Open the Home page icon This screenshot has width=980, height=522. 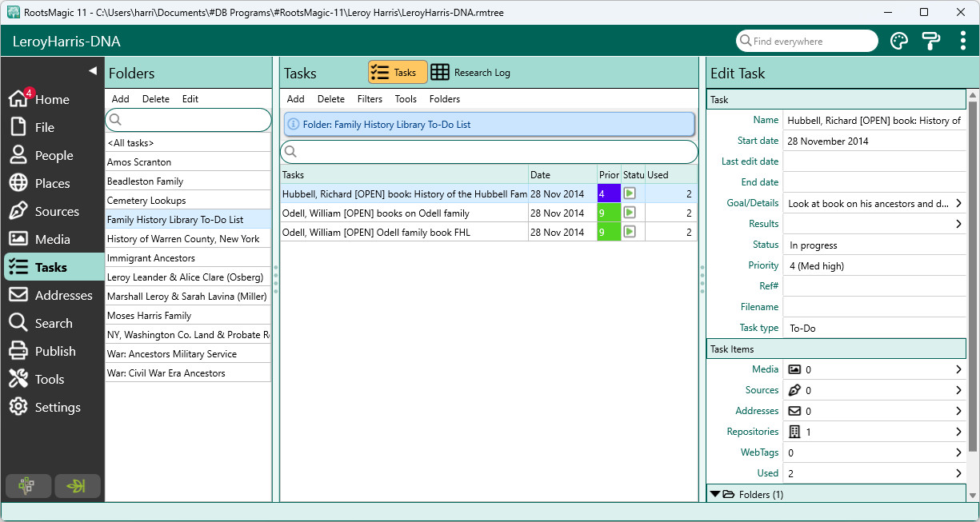pyautogui.click(x=18, y=99)
